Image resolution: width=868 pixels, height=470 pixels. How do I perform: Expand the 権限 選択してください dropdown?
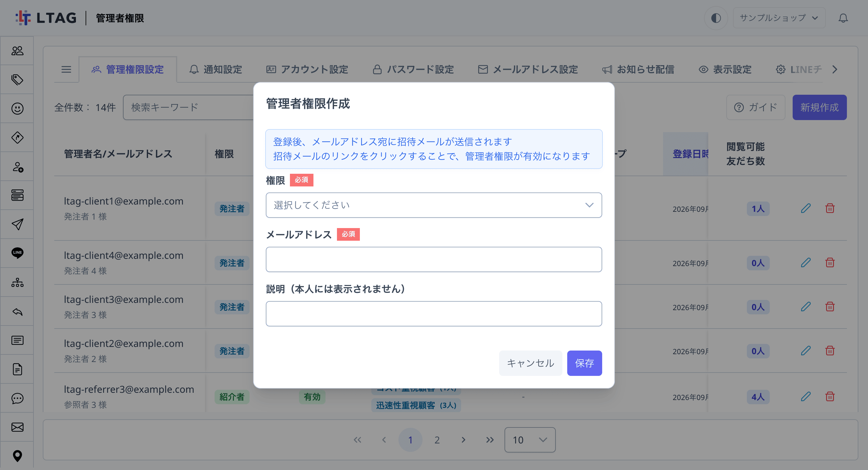coord(434,205)
